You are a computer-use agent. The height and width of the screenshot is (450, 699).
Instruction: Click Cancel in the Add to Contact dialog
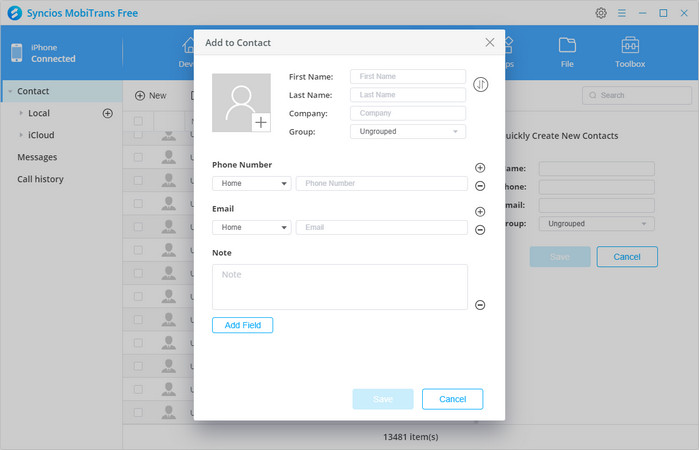(x=452, y=399)
